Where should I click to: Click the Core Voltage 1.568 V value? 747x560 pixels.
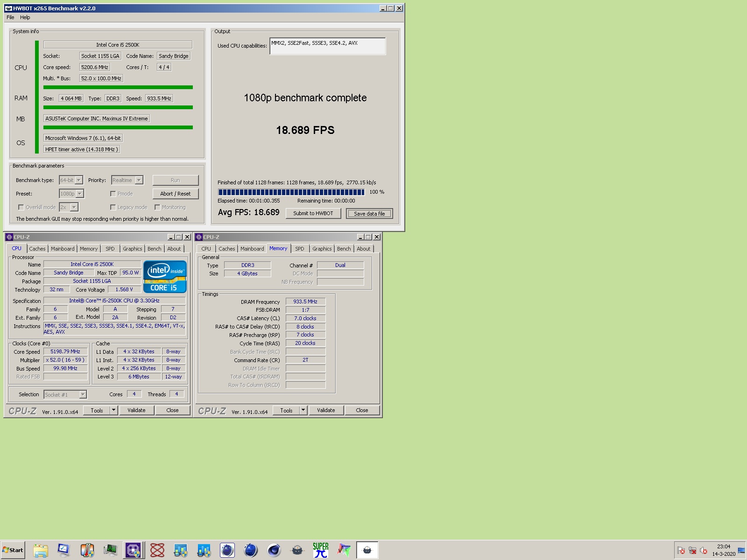click(x=124, y=289)
